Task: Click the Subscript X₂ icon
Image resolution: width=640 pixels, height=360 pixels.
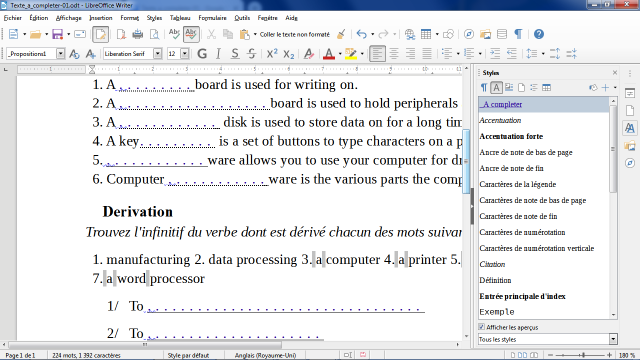Action: click(289, 54)
